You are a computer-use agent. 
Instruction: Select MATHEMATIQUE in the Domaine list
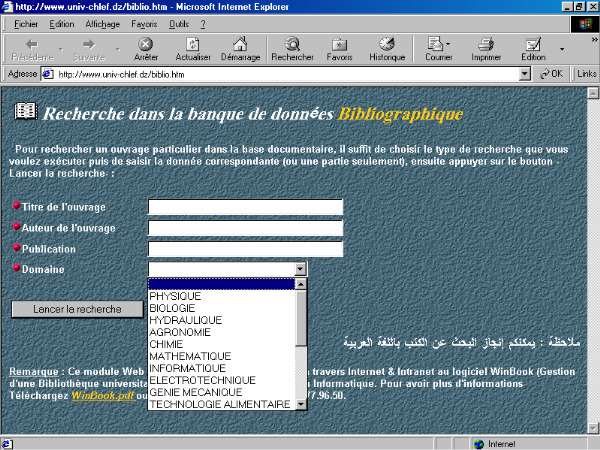222,356
